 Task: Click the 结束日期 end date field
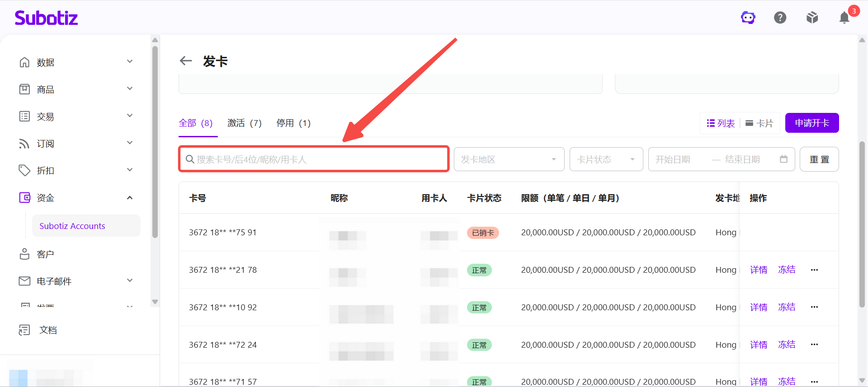(743, 159)
